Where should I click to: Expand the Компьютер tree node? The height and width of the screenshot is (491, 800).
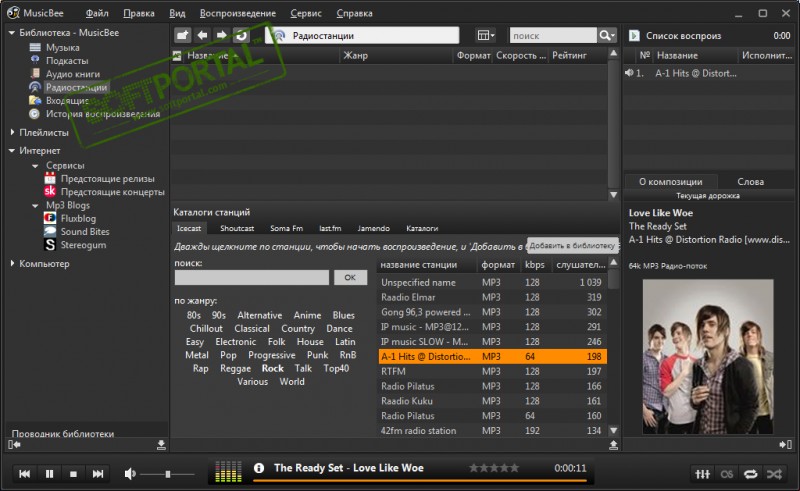tap(12, 263)
